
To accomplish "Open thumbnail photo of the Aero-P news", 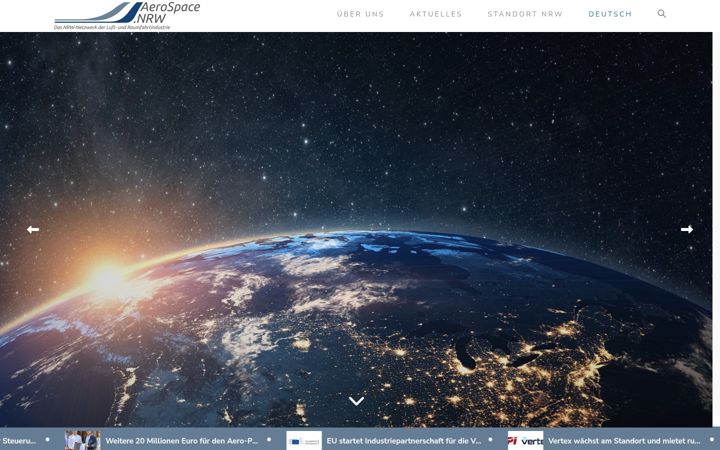I will point(83,441).
